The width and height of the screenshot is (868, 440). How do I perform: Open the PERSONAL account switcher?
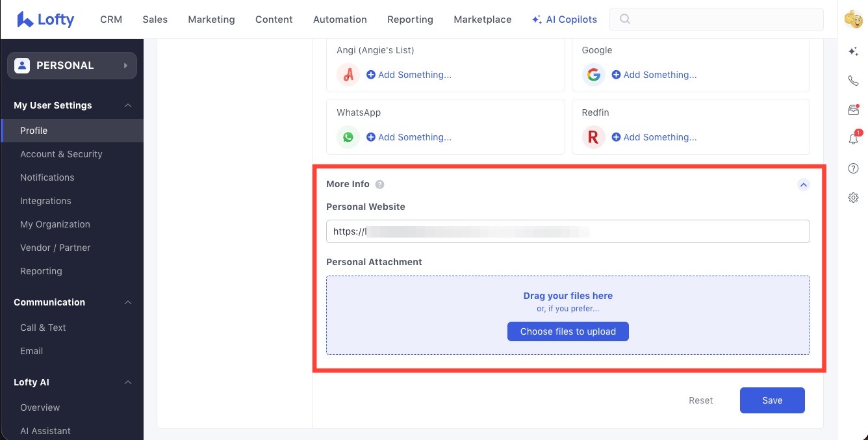72,66
